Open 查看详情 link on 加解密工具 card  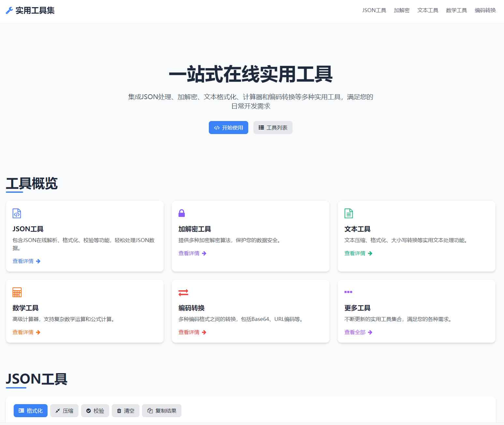[x=189, y=253]
